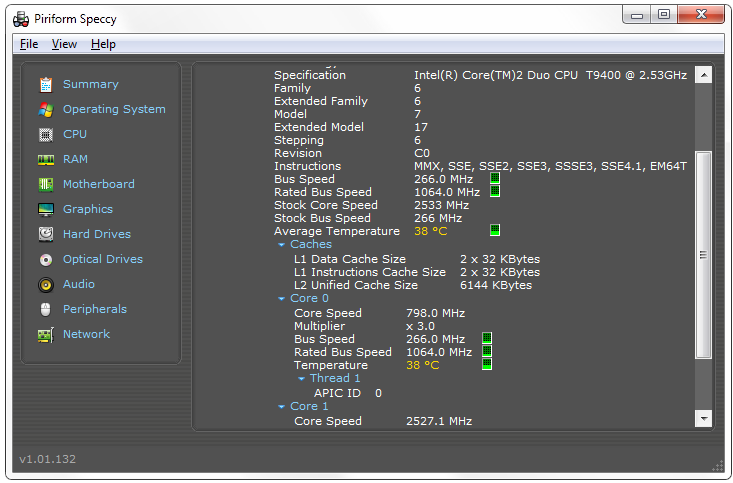Click the scrollbar up arrow
Screen dimensions: 733x483
[703, 75]
